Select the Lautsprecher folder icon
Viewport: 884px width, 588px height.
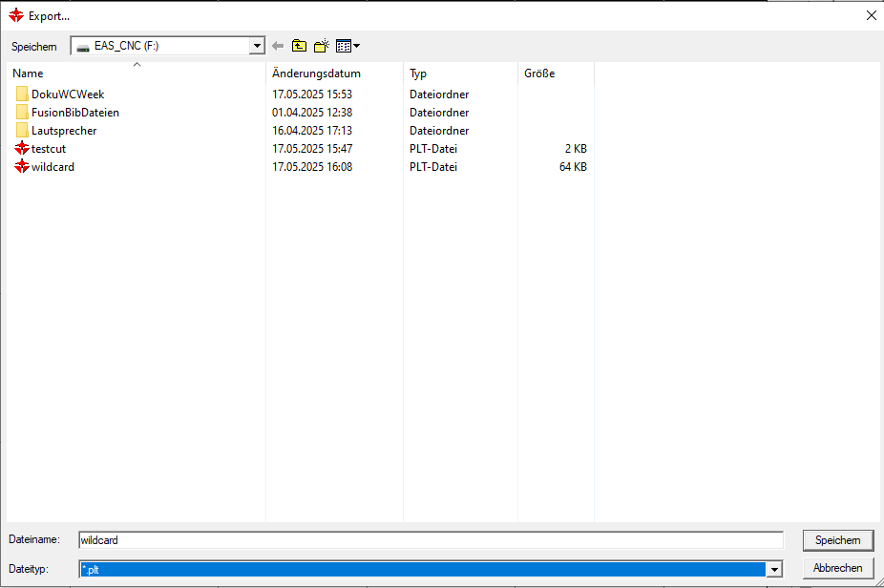click(x=22, y=130)
